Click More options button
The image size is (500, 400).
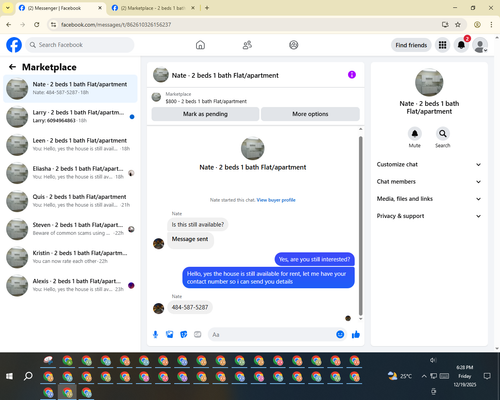(310, 114)
